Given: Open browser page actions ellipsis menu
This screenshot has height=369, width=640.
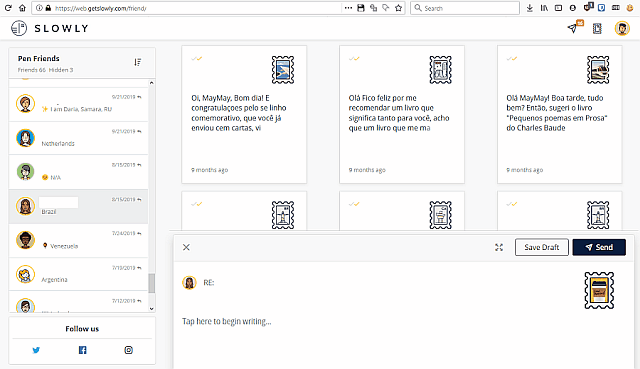Looking at the screenshot, I should pyautogui.click(x=348, y=8).
